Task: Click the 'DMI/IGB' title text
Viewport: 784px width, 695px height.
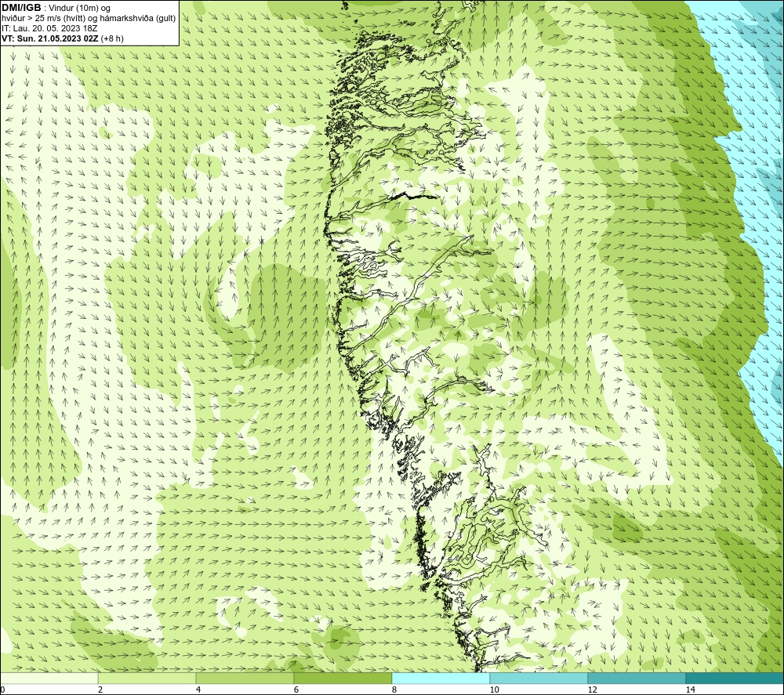Action: click(21, 8)
